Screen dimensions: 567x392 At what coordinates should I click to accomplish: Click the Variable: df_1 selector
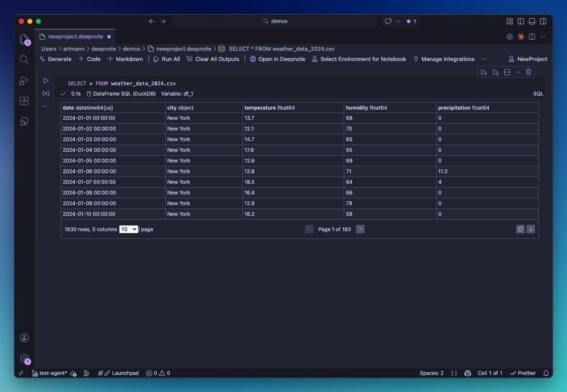[x=177, y=94]
